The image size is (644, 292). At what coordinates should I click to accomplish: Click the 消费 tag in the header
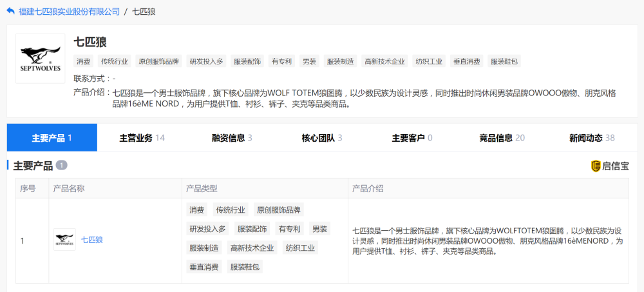(84, 62)
